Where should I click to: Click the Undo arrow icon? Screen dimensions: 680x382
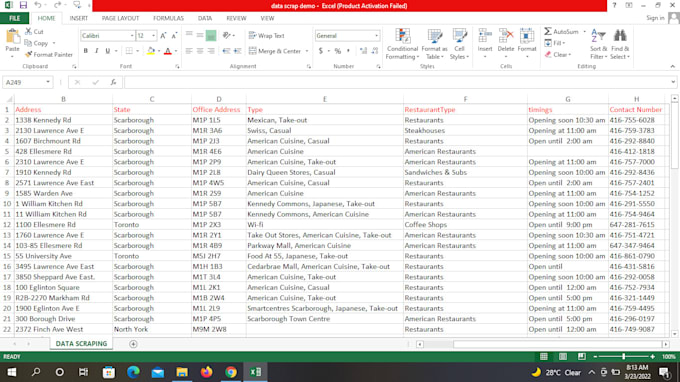pos(38,5)
